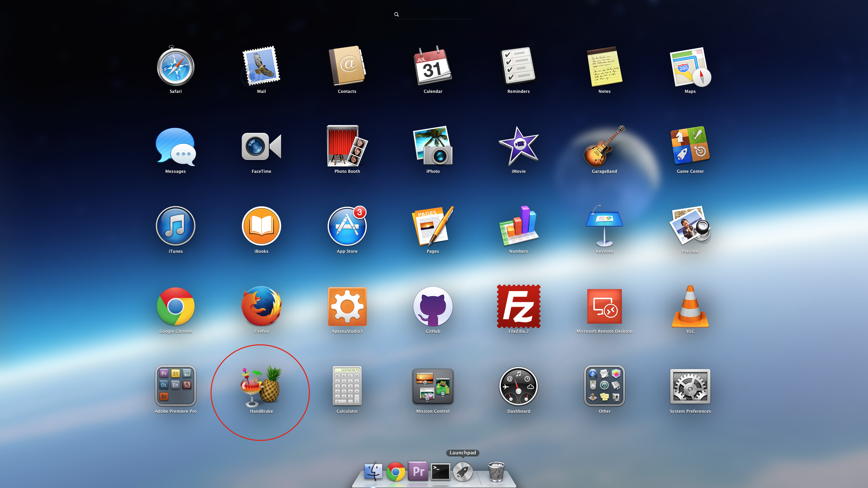Expand the Adobe Premiere Pro folder
The height and width of the screenshot is (488, 868).
point(175,386)
